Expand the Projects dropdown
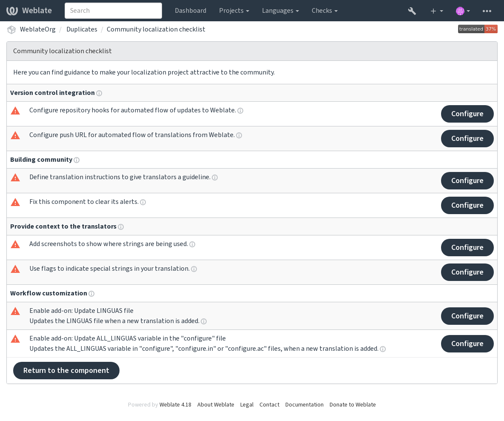Screen dimensions: 504x421 pyautogui.click(x=234, y=11)
